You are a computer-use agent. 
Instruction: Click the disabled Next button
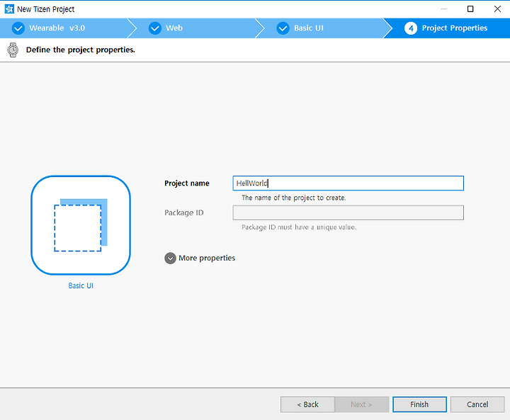pos(362,404)
